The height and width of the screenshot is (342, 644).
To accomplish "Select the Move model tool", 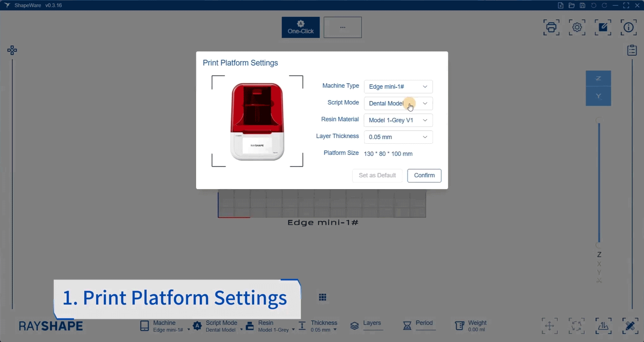I will tap(550, 326).
